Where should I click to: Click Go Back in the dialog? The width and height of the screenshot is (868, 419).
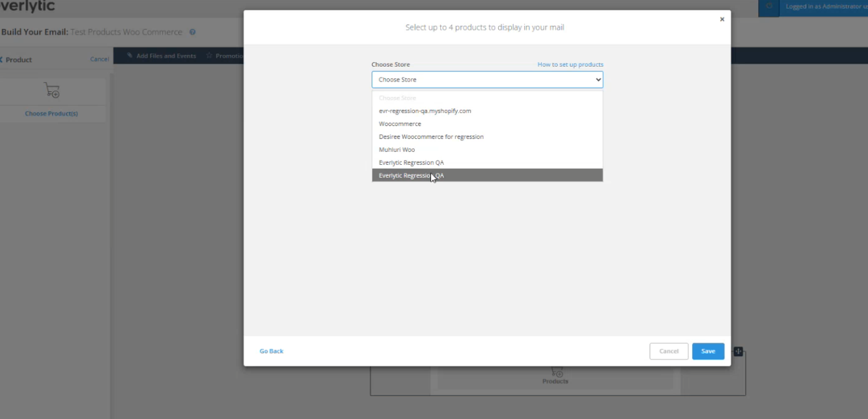271,350
